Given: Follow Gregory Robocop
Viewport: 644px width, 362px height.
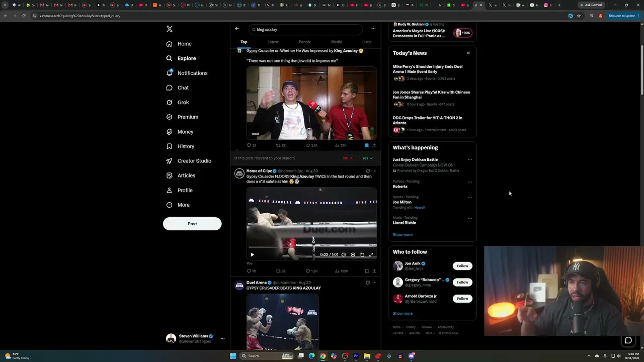Looking at the screenshot, I should (x=462, y=283).
